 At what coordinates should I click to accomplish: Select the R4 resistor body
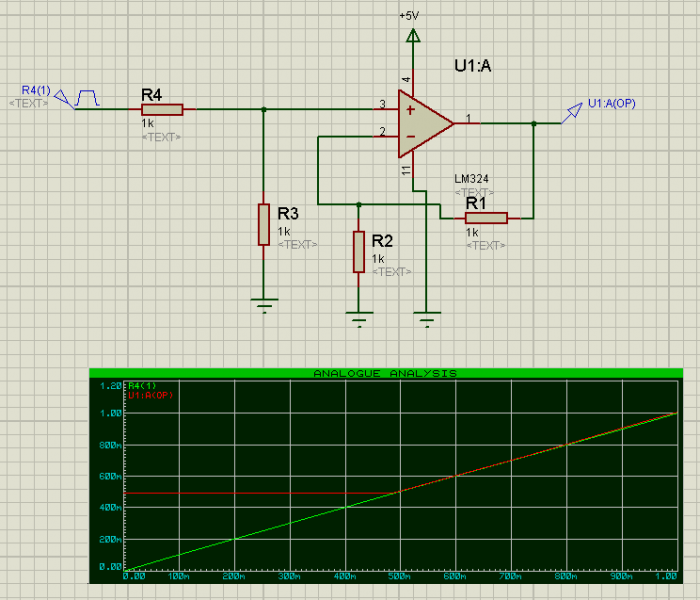point(161,109)
